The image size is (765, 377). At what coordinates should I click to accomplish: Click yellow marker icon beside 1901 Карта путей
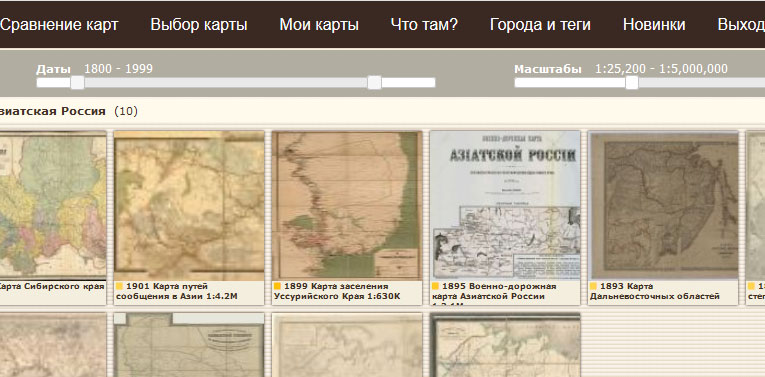point(119,286)
